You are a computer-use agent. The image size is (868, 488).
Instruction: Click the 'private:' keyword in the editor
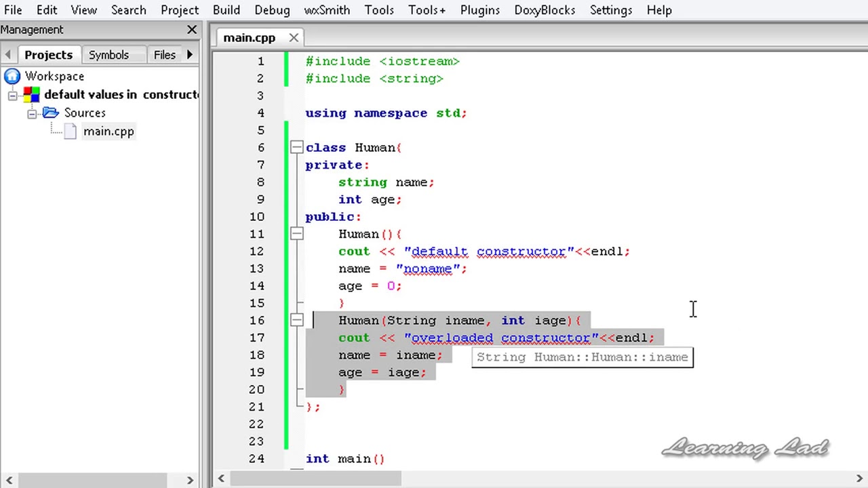pyautogui.click(x=337, y=165)
